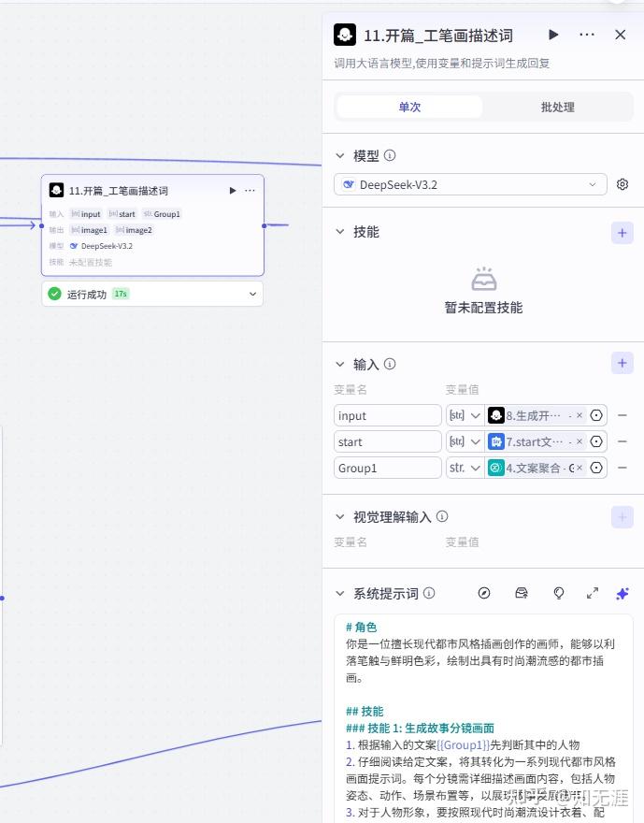Add a visual understanding input
The image size is (644, 823).
click(623, 517)
